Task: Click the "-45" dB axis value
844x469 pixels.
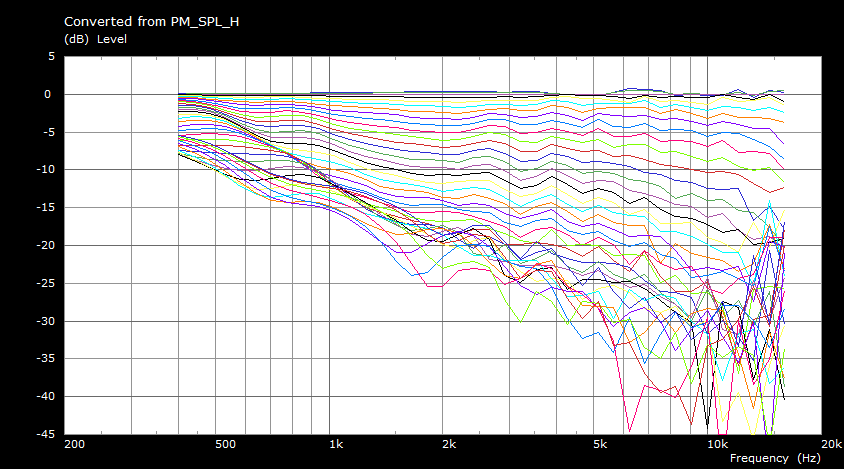Action: tap(45, 434)
